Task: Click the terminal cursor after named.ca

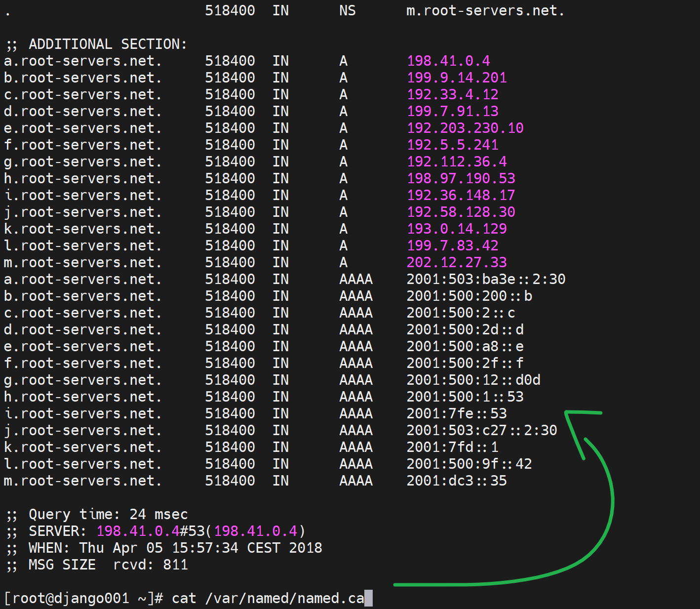Action: pos(368,598)
